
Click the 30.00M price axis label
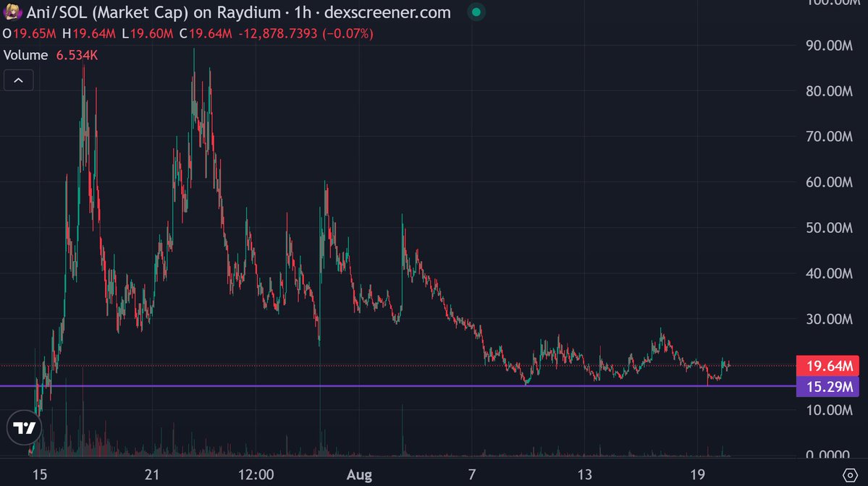(829, 319)
